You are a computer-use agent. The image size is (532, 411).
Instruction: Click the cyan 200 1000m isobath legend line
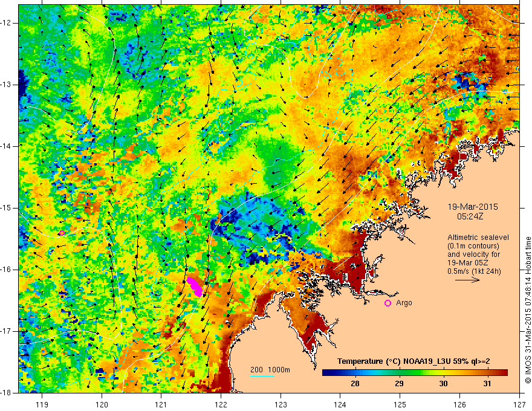(262, 376)
